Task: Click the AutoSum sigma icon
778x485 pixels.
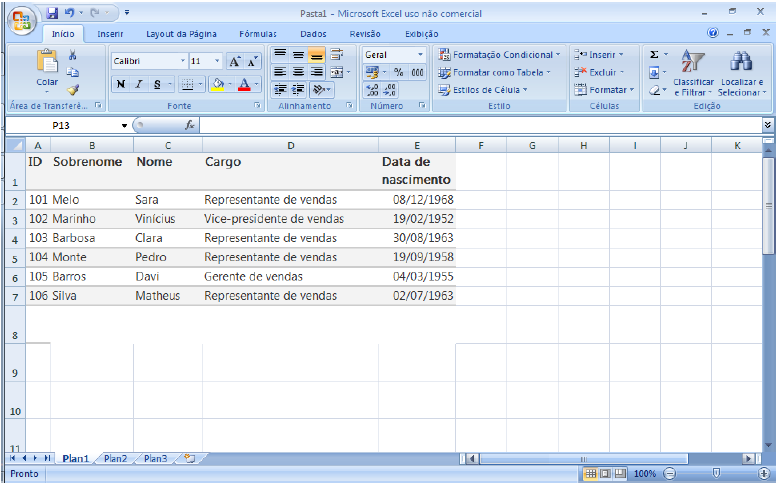Action: [654, 55]
